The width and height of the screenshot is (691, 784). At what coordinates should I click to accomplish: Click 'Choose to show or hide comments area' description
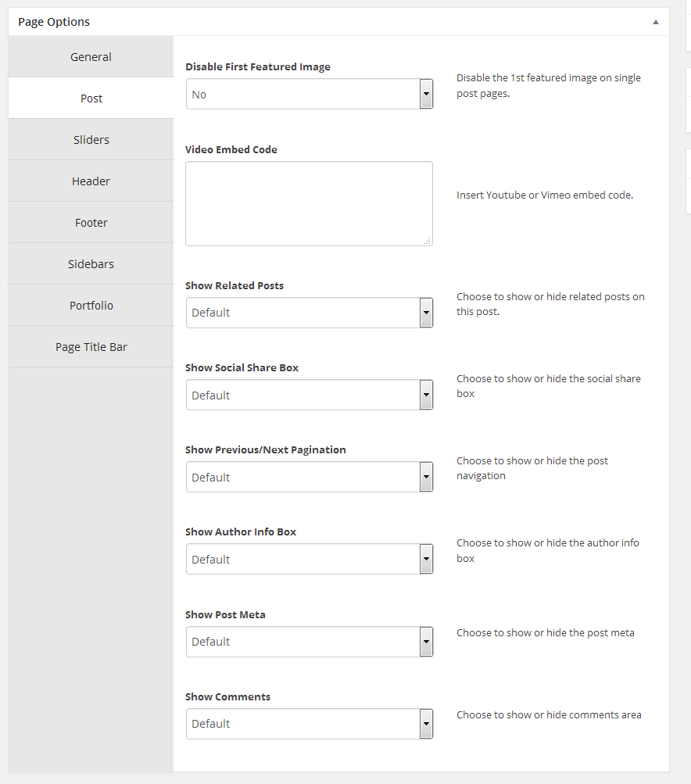pos(549,715)
